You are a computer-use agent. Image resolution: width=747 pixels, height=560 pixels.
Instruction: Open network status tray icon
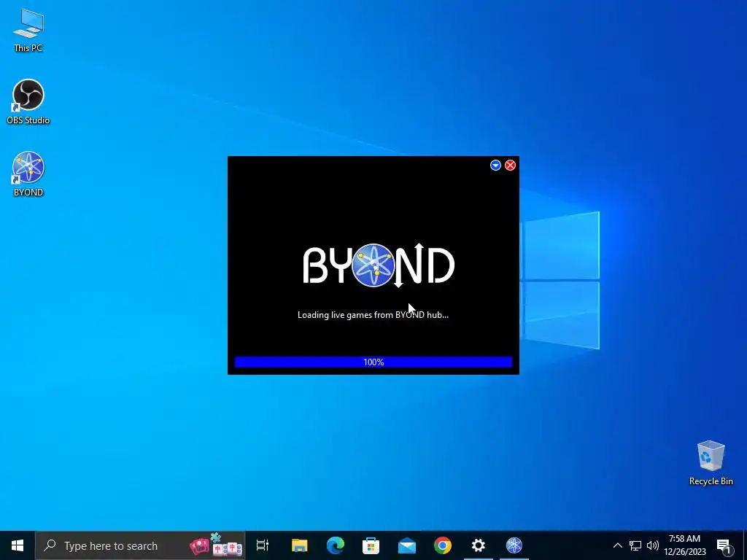(635, 545)
